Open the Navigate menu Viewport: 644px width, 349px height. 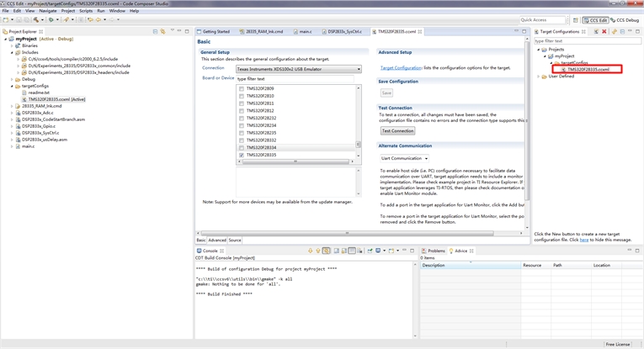(x=48, y=11)
